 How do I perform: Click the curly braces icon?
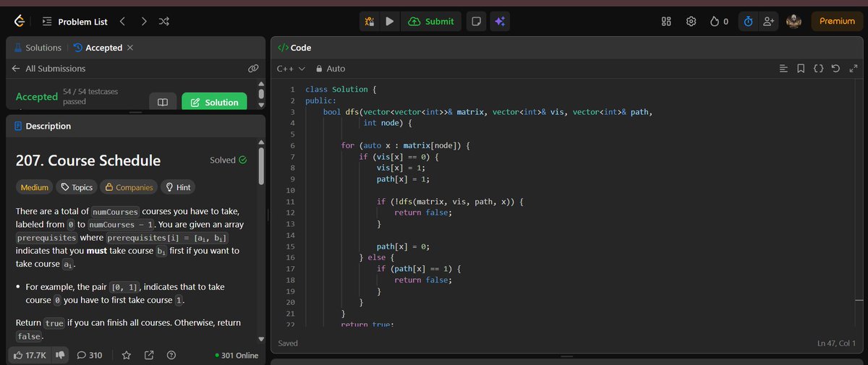pos(818,69)
